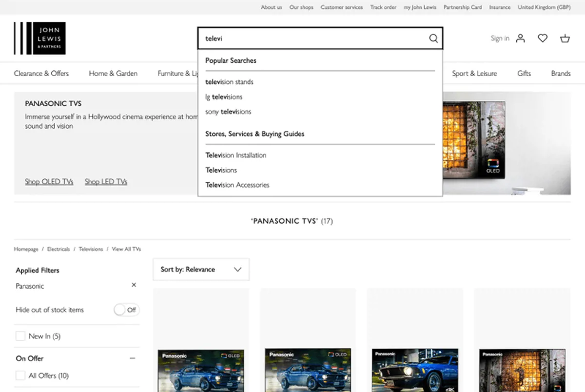Open the account profile icon

tap(520, 39)
